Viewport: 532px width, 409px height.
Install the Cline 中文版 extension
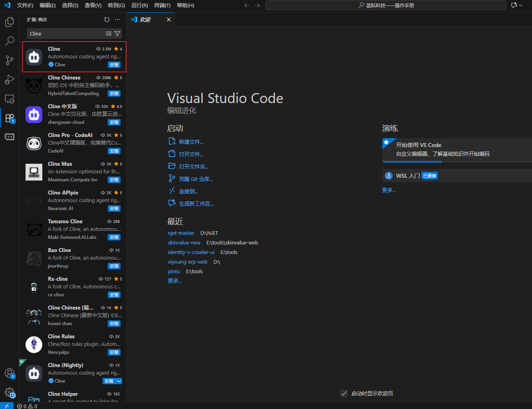tap(114, 122)
